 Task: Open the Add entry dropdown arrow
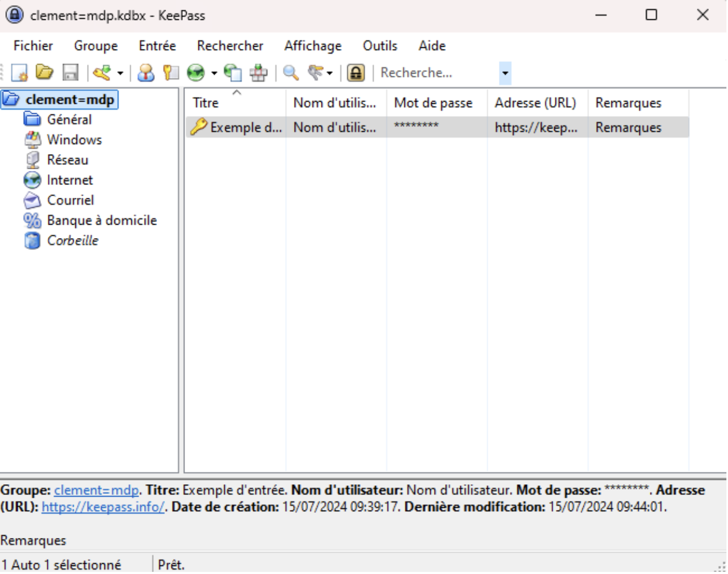120,73
